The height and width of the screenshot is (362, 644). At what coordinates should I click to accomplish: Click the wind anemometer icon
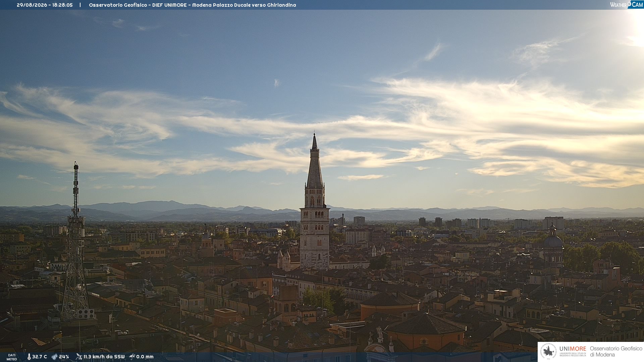pos(79,357)
